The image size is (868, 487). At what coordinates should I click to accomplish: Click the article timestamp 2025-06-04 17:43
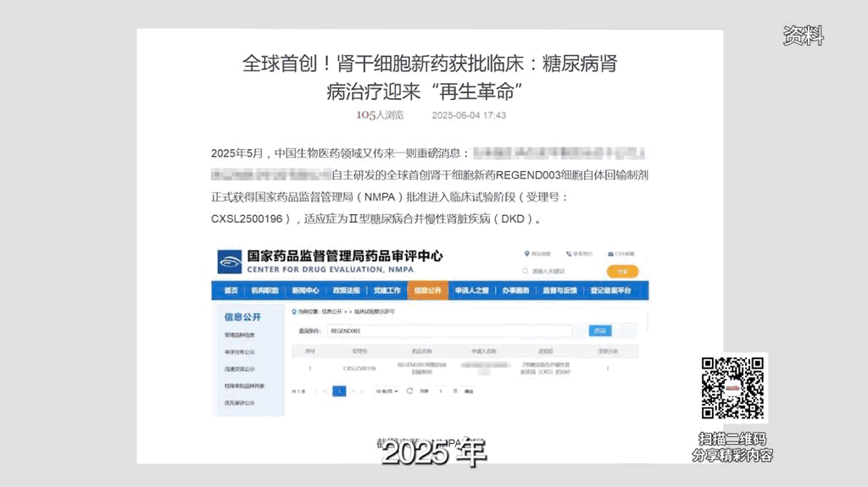pos(469,115)
